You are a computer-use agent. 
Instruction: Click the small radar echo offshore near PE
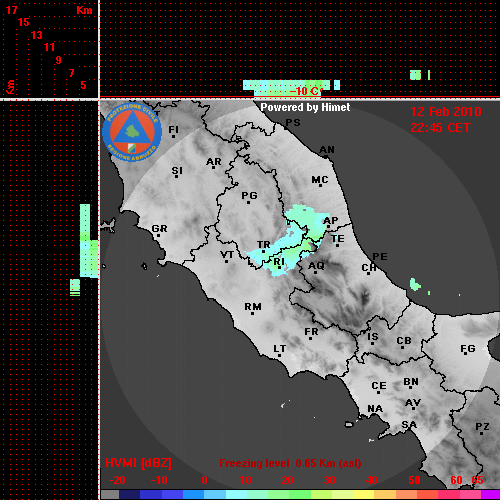(x=415, y=284)
